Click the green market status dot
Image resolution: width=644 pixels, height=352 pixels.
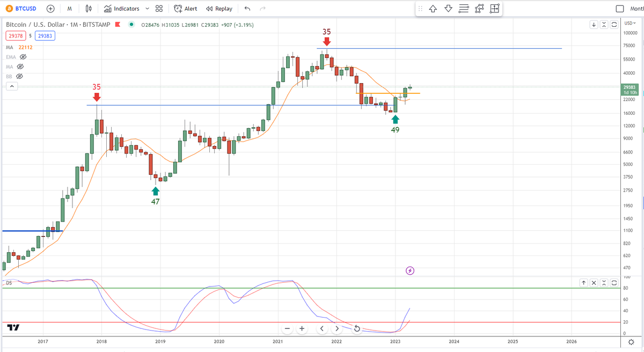point(131,25)
